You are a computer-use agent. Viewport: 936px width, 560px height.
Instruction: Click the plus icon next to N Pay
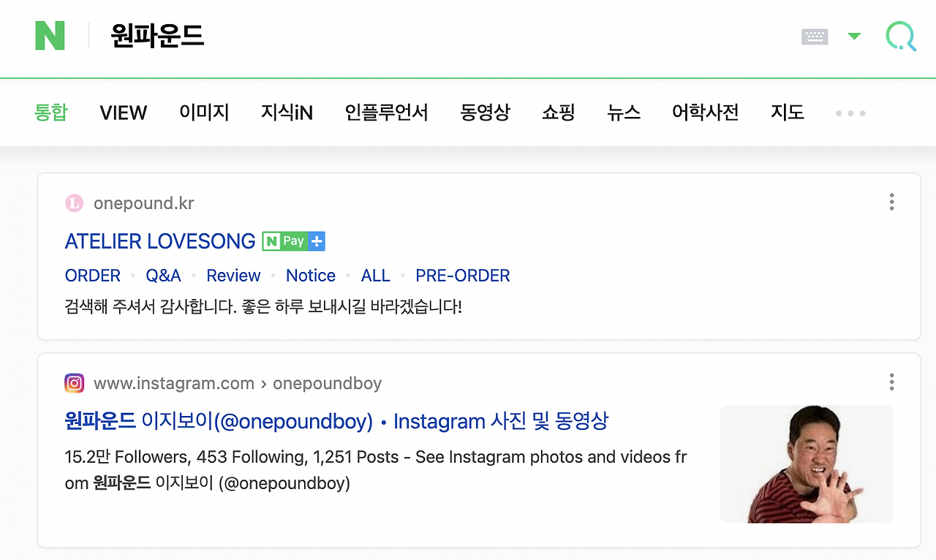coord(316,241)
